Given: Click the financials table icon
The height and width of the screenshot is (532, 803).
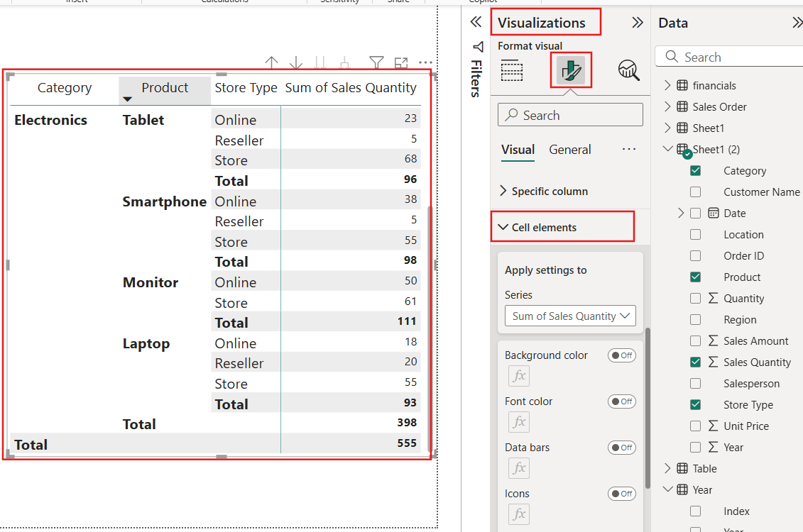Looking at the screenshot, I should point(682,85).
